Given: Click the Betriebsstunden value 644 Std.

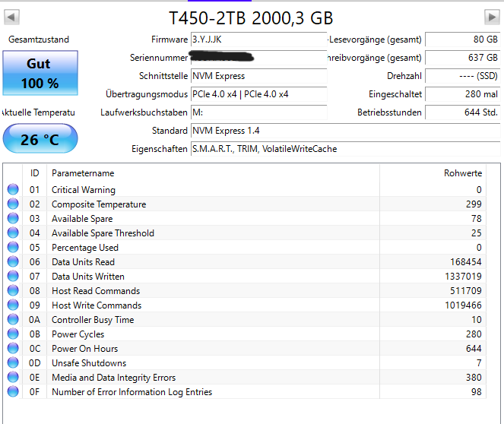Looking at the screenshot, I should (462, 112).
